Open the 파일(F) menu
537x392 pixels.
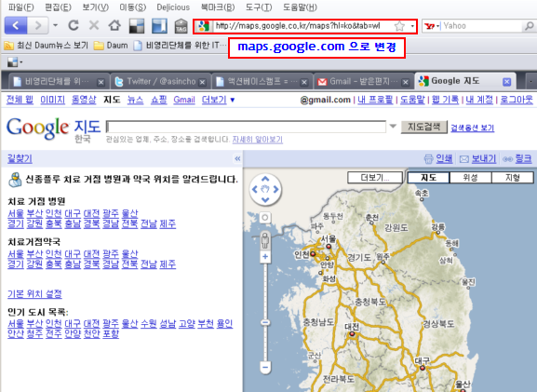[x=20, y=7]
